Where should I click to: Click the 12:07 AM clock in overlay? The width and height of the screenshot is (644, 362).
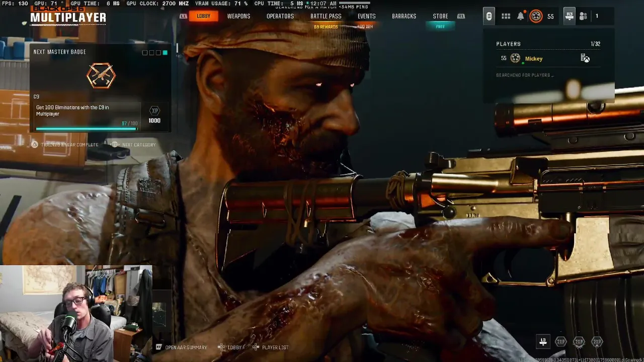[324, 4]
